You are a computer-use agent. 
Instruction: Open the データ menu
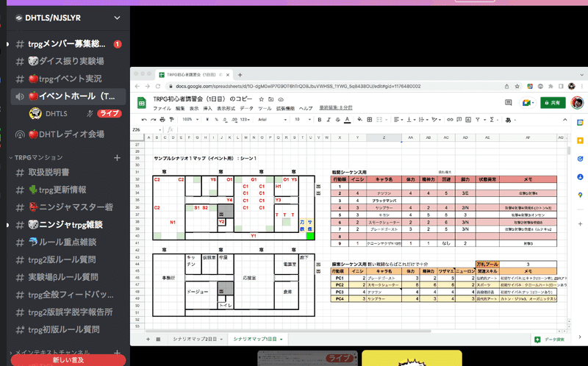[246, 108]
